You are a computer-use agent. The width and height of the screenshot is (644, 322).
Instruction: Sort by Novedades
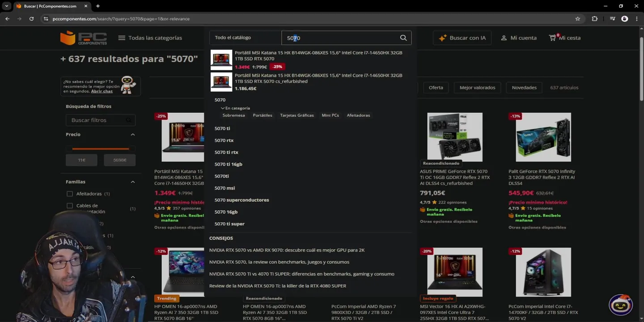(524, 88)
